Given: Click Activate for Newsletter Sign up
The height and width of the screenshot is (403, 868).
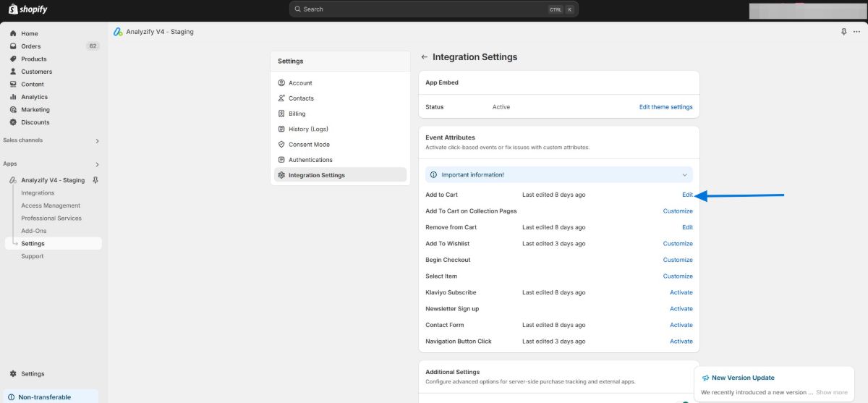Looking at the screenshot, I should pos(681,309).
